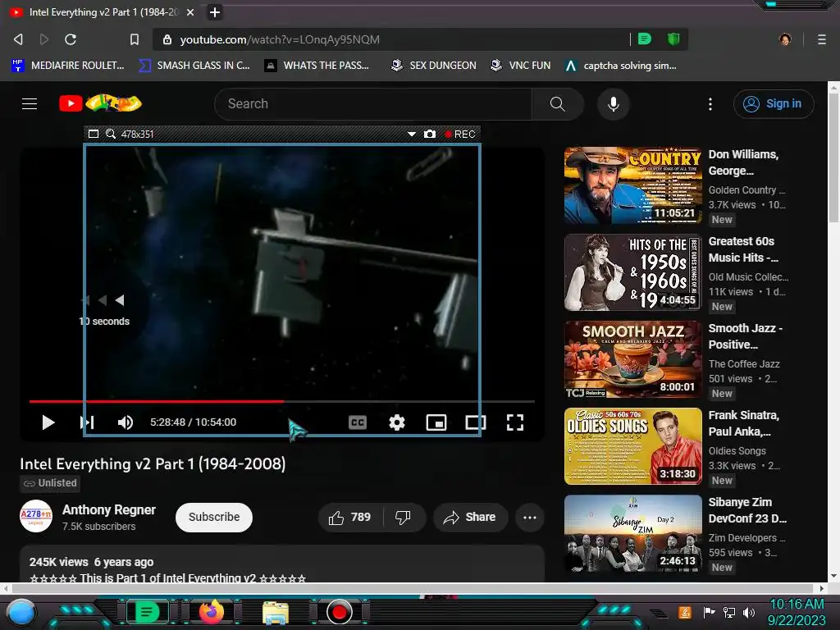Viewport: 840px width, 630px height.
Task: Click the recorder 478x351 size magnifier
Action: tap(111, 134)
